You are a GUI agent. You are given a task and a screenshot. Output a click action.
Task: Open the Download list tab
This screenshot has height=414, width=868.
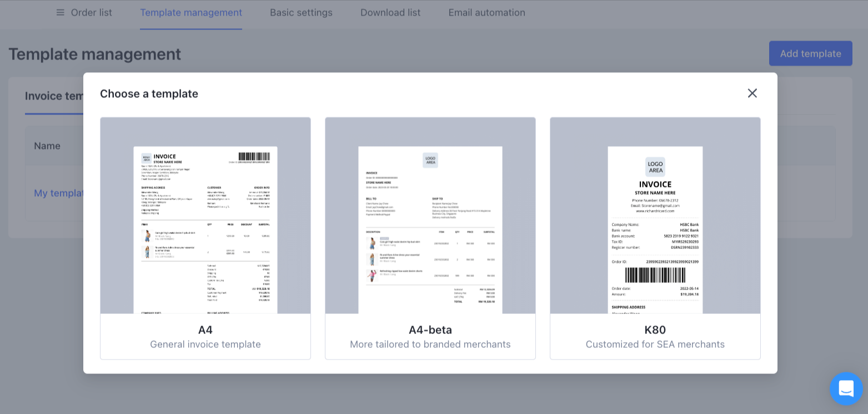[x=390, y=12]
